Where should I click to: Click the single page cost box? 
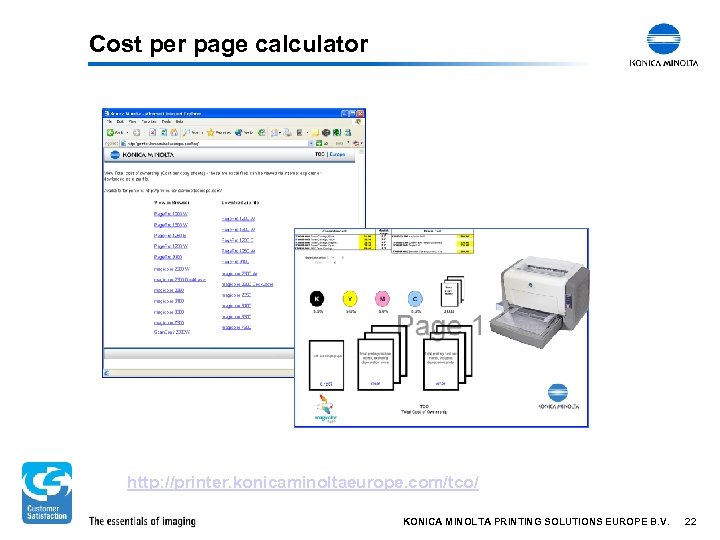point(326,365)
